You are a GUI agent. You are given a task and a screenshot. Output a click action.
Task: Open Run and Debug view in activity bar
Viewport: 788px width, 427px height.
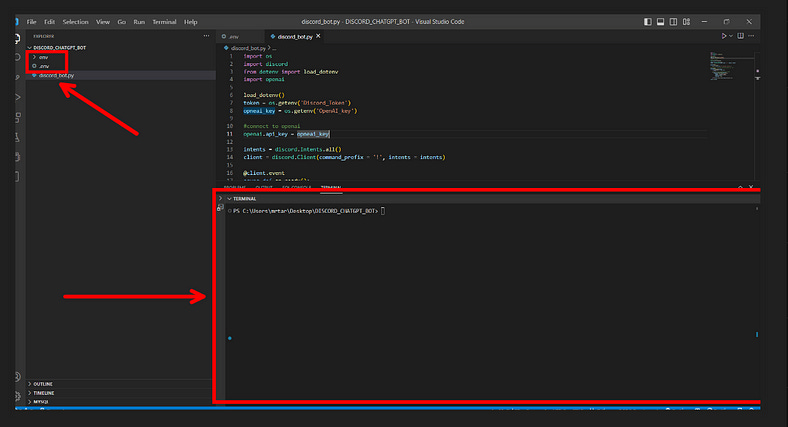click(x=18, y=97)
